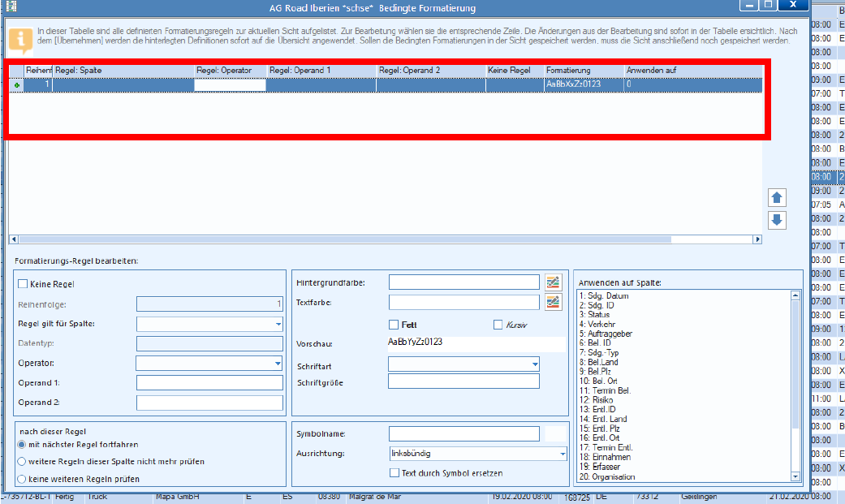Select mit nächster Regel fortfahren
Viewport: 845px width, 504px height.
point(22,445)
